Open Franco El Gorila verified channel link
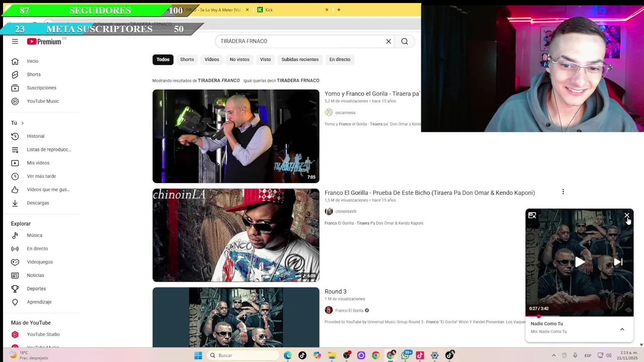 349,311
